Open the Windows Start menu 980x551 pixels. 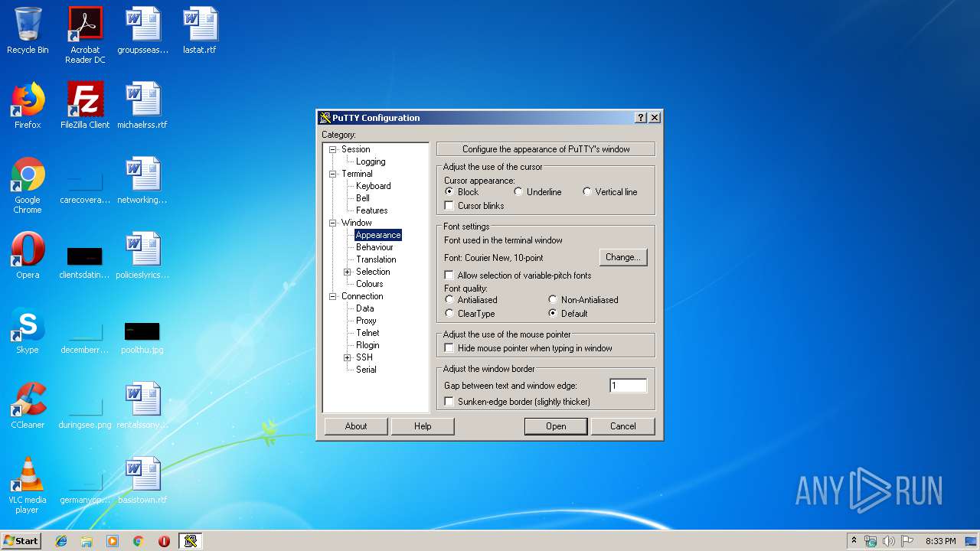[x=21, y=541]
